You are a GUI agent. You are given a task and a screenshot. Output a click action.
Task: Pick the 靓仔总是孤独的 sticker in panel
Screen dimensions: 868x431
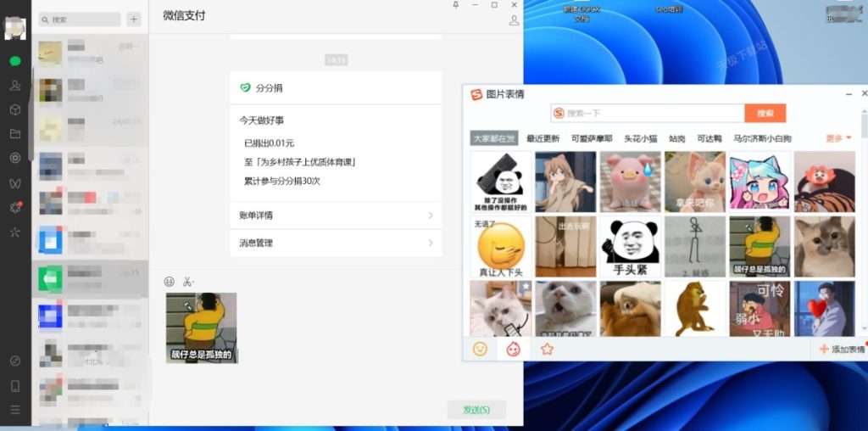coord(759,247)
